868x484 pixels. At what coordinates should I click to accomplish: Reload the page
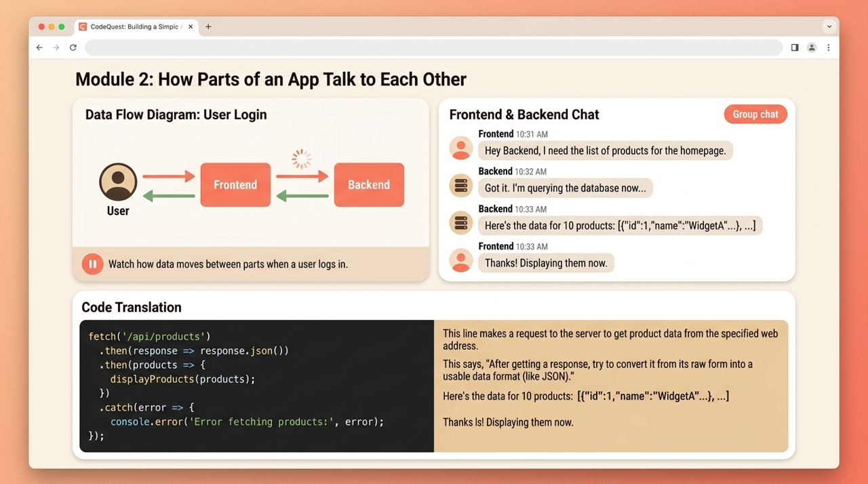(73, 47)
